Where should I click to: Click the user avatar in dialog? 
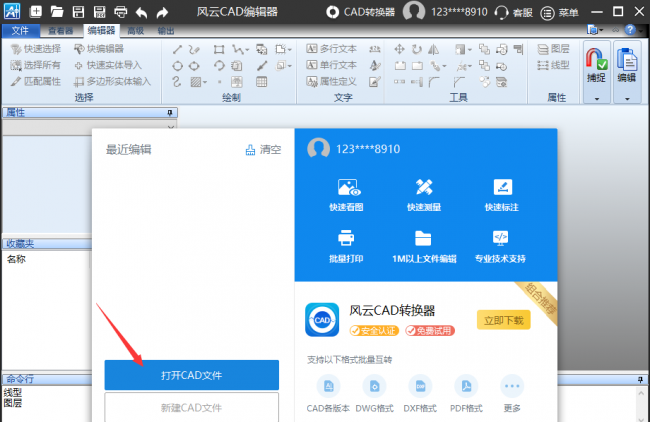coord(318,149)
